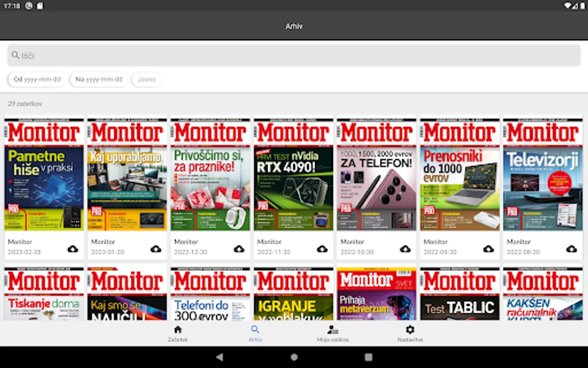The width and height of the screenshot is (588, 368).
Task: Open the 'Prenosniki do 1000 evrov' cover
Action: pyautogui.click(x=460, y=175)
